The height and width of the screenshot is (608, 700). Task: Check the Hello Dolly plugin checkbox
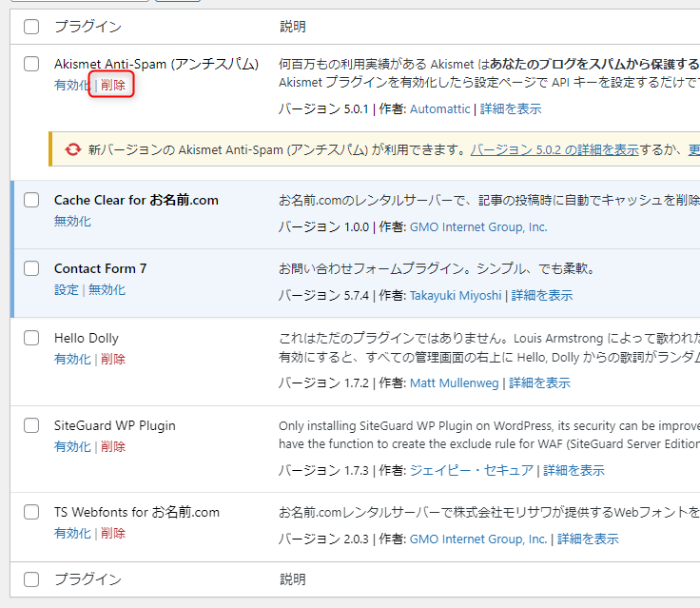pyautogui.click(x=31, y=338)
